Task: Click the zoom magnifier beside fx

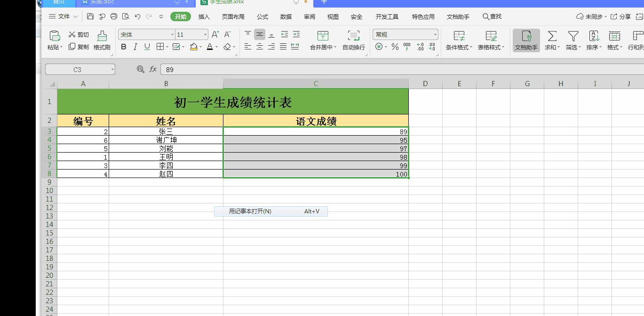Action: tap(140, 69)
